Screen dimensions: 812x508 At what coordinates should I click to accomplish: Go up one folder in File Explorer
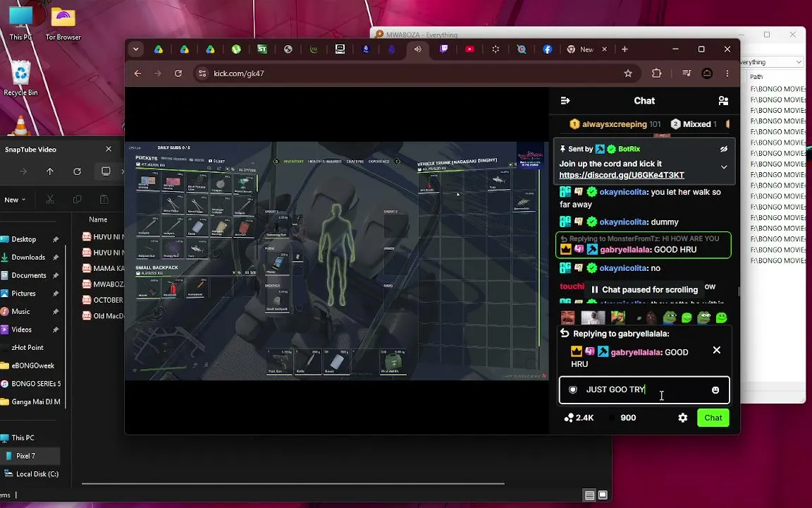point(50,171)
